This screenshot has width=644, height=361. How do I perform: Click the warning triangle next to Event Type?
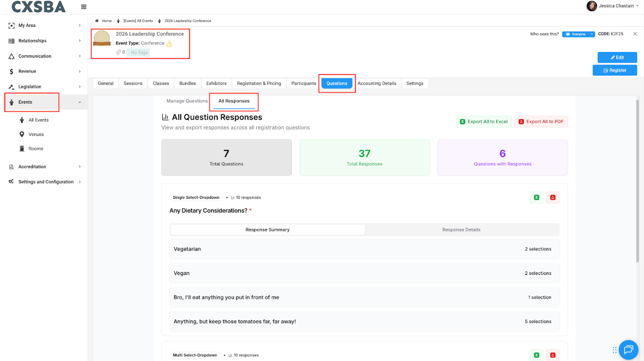coord(170,43)
